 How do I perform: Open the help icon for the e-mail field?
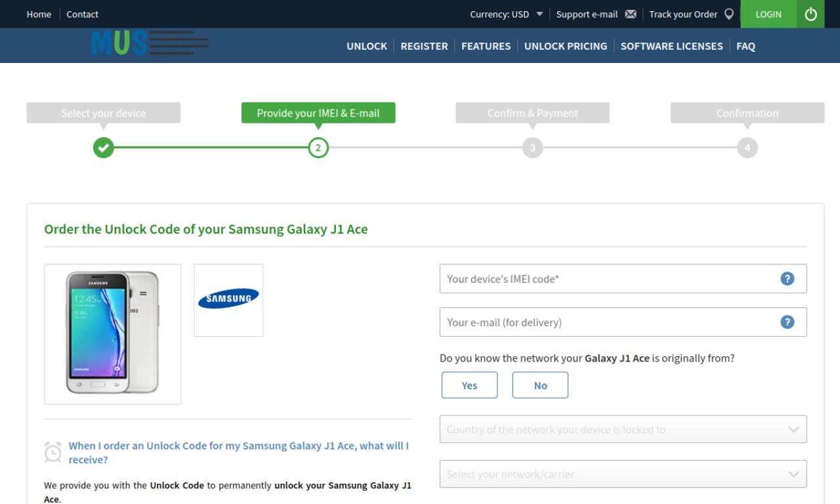(x=787, y=322)
